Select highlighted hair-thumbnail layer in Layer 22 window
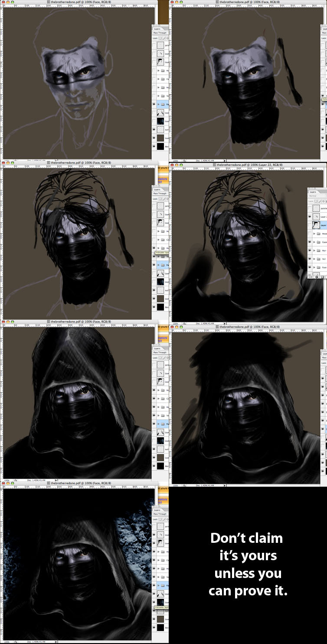Image resolution: width=327 pixels, height=644 pixels. coord(316,225)
